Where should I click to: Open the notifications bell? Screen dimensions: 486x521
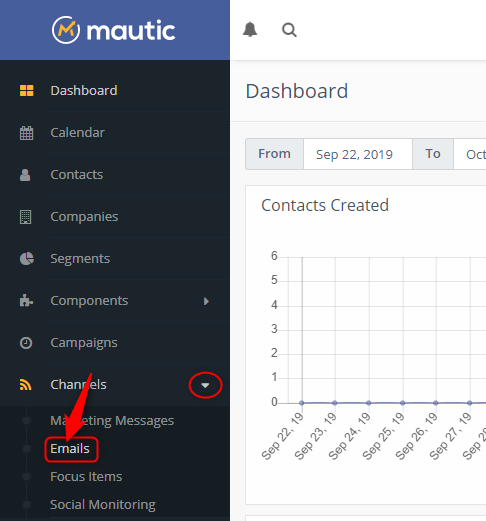(250, 29)
